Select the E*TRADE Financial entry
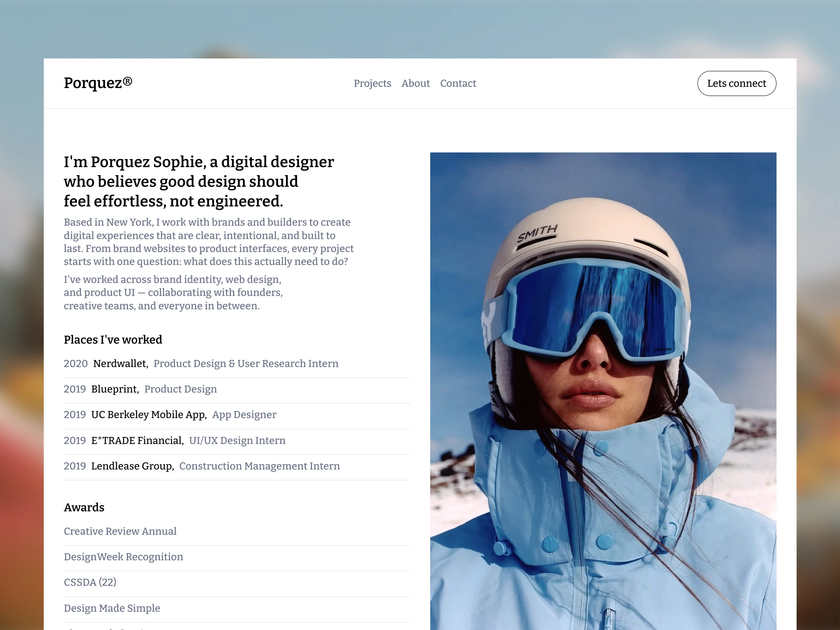840x630 pixels. (137, 441)
